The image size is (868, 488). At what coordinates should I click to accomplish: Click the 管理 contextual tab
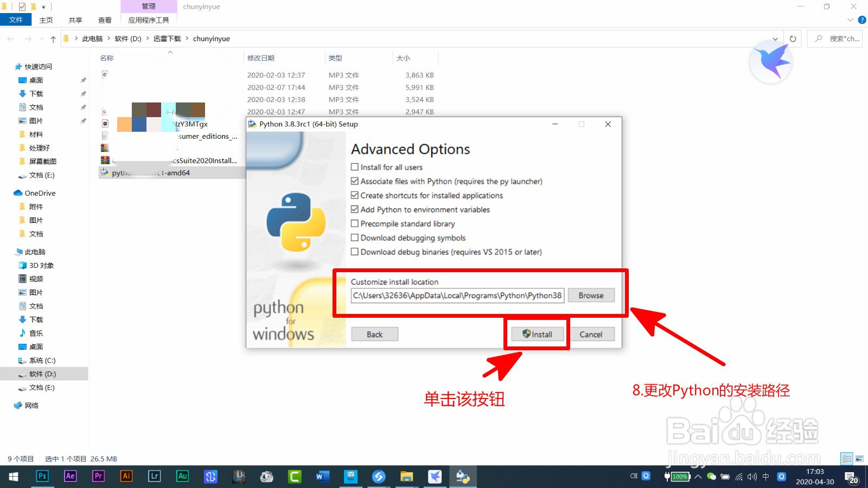tap(149, 7)
